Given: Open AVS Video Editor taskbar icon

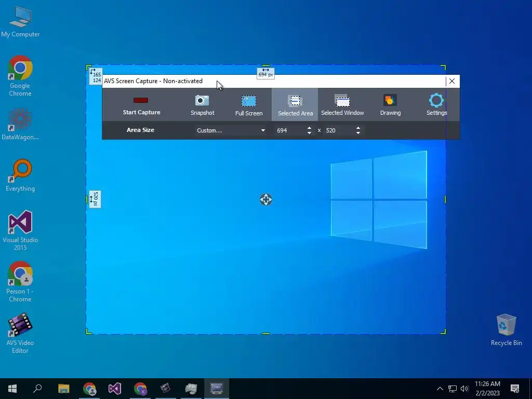Looking at the screenshot, I should [165, 389].
